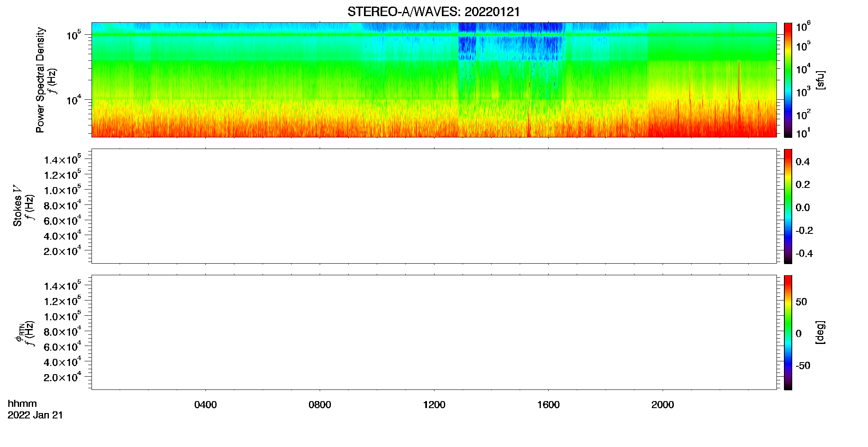Click the hhmm axis label

click(x=22, y=404)
